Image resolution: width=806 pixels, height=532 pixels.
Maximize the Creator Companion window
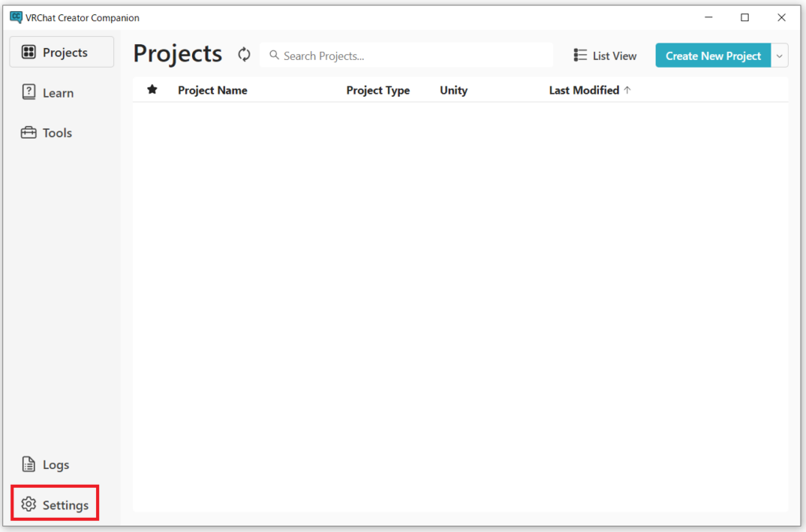[x=745, y=17]
